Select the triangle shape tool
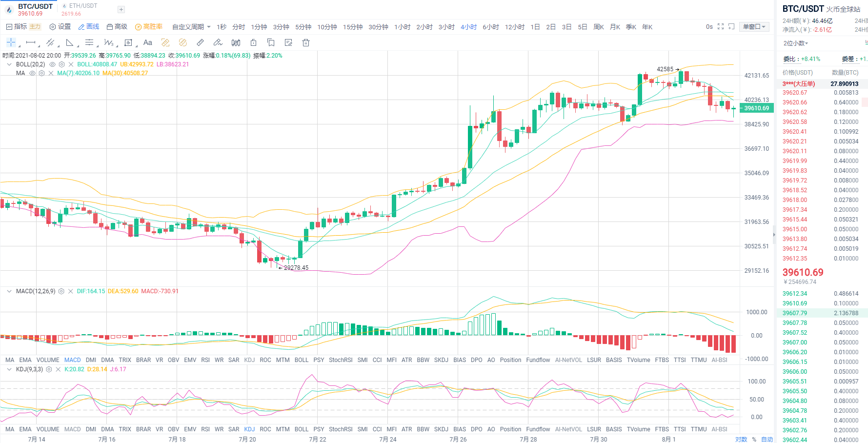 [70, 42]
